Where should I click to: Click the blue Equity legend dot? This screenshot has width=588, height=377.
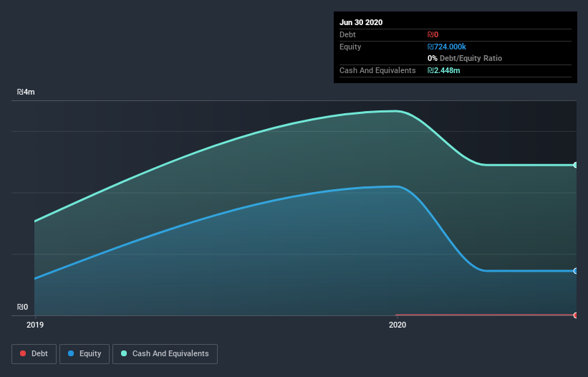71,353
